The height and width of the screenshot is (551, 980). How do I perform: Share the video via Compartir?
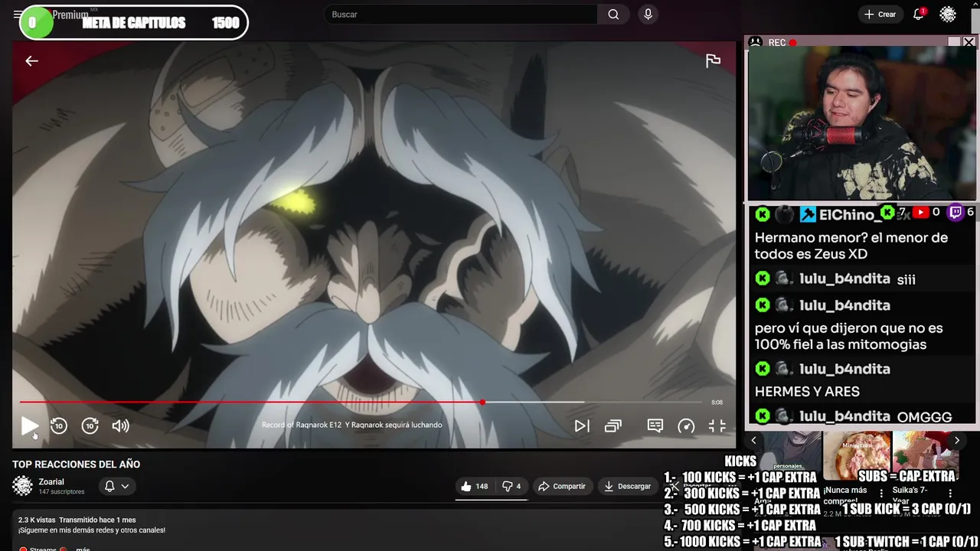pos(561,486)
